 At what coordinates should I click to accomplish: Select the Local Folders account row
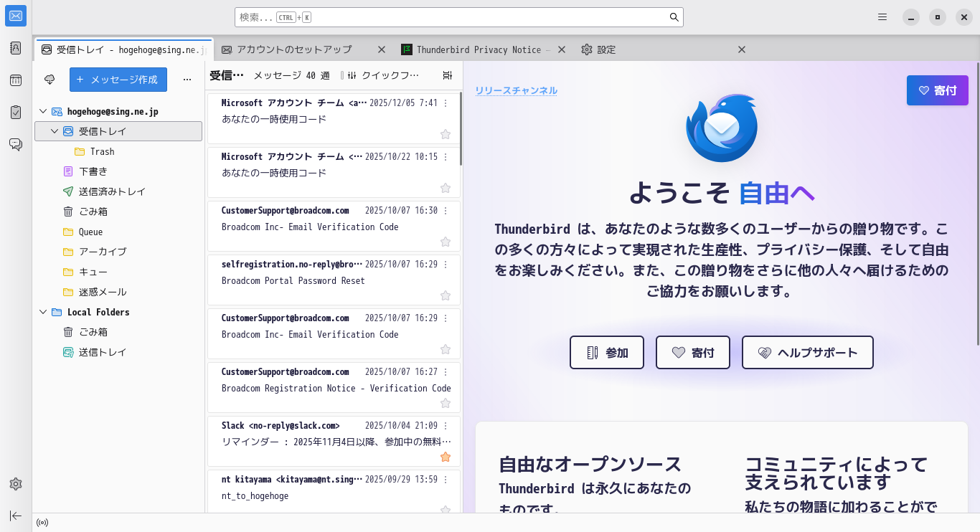118,312
